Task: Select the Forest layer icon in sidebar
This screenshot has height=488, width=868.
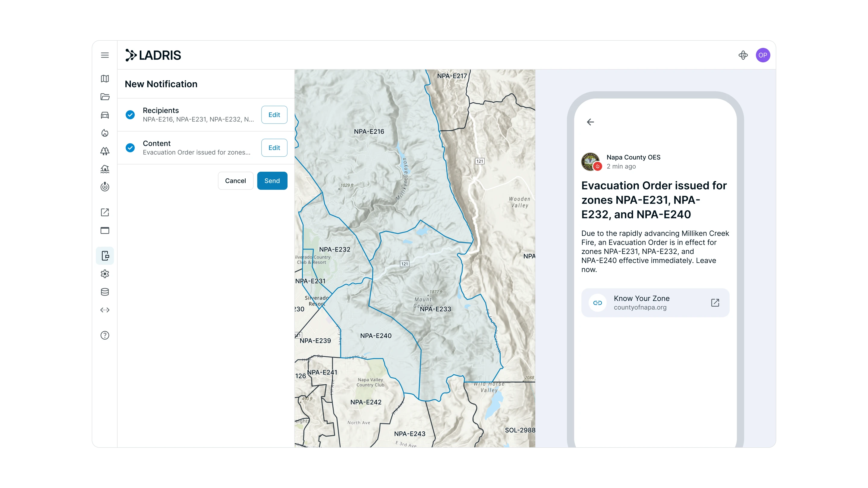Action: pos(105,151)
